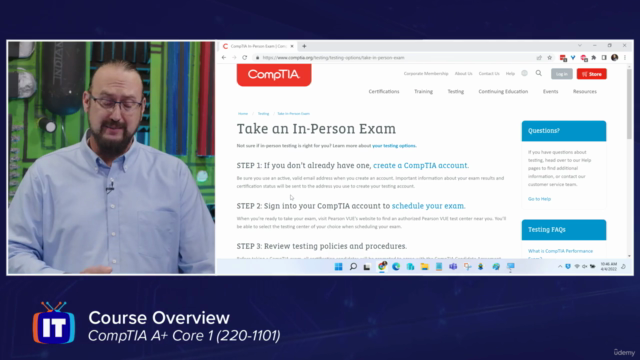The height and width of the screenshot is (360, 640).
Task: Open the red Store button
Action: click(591, 74)
